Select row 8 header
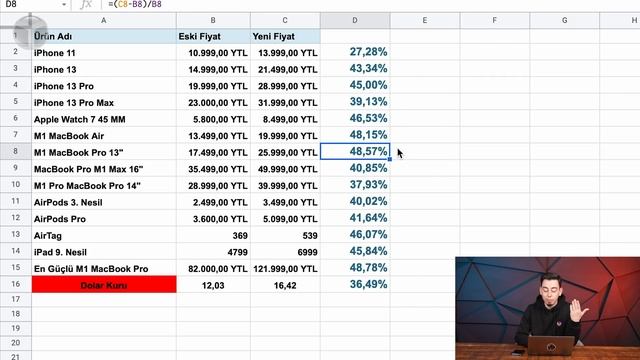640x360 pixels. (16, 151)
